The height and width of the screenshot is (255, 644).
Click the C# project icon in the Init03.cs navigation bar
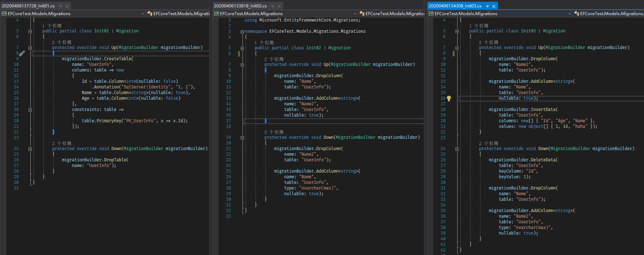pyautogui.click(x=431, y=13)
